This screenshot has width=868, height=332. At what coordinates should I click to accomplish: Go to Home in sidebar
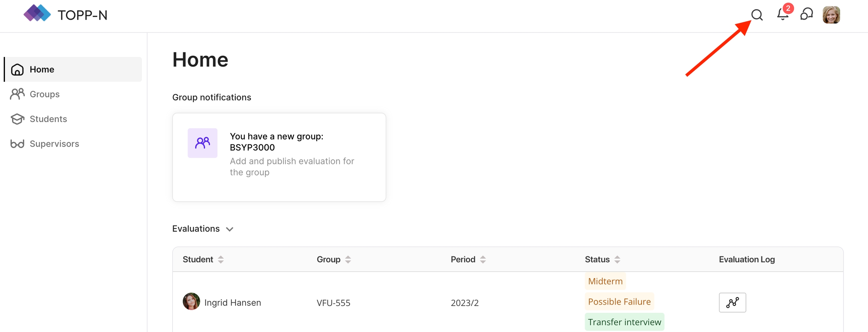(42, 69)
